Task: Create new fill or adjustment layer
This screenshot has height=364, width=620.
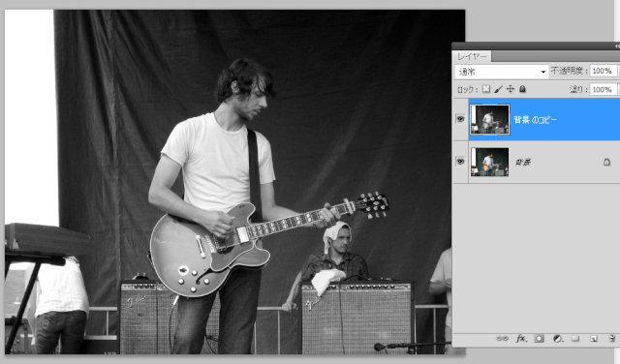Action: 558,339
